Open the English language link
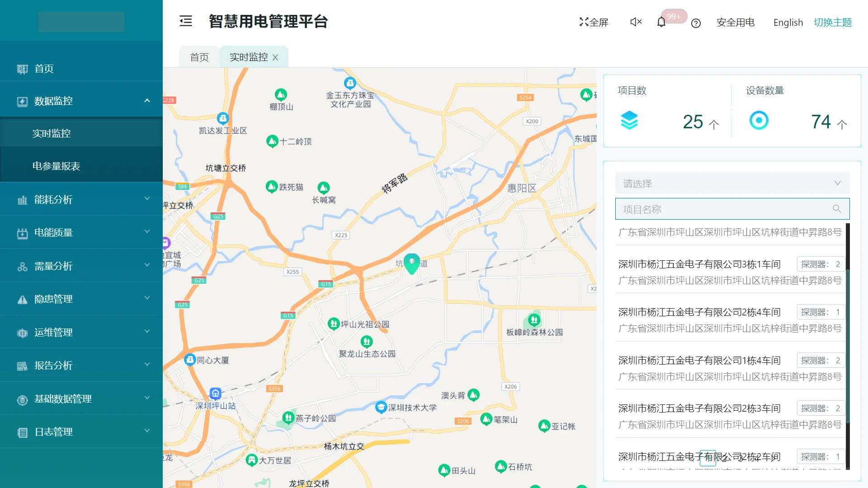This screenshot has height=488, width=868. [788, 22]
